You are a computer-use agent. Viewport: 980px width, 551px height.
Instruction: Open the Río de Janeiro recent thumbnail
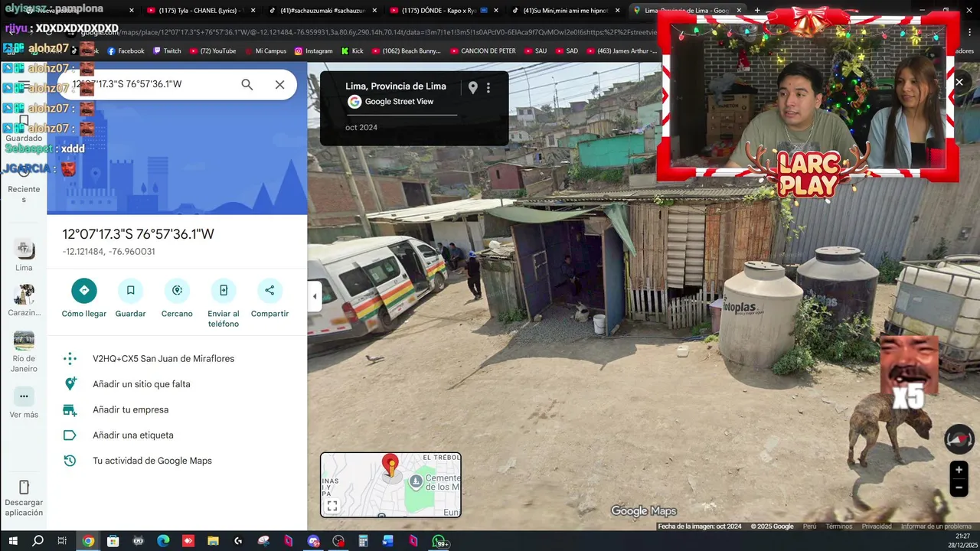(x=24, y=351)
